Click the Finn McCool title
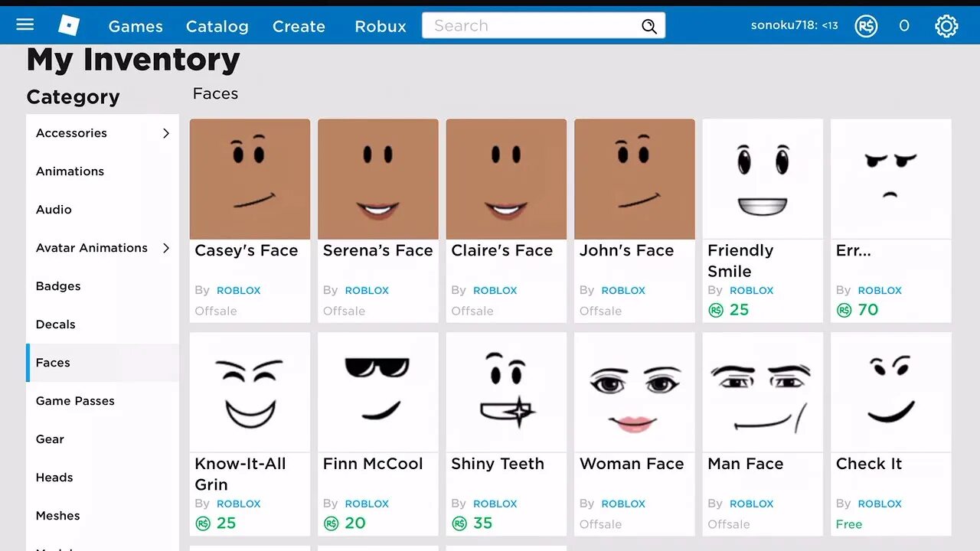 pos(373,464)
